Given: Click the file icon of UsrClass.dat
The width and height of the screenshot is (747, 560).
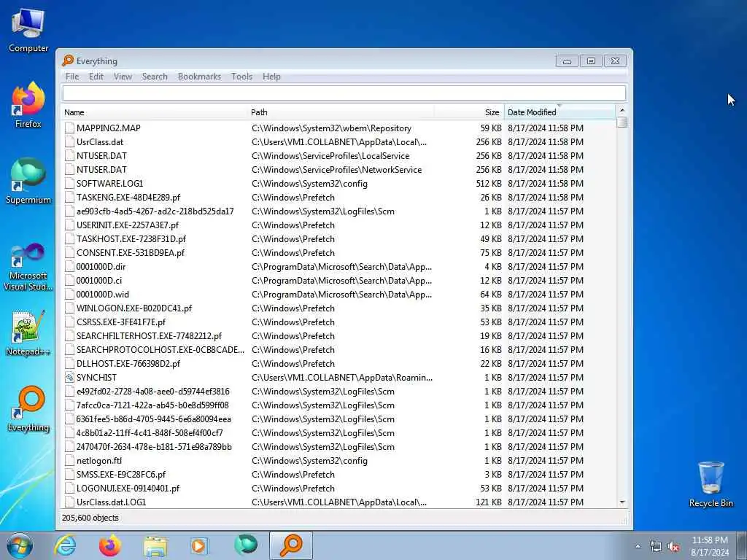Looking at the screenshot, I should tap(69, 142).
